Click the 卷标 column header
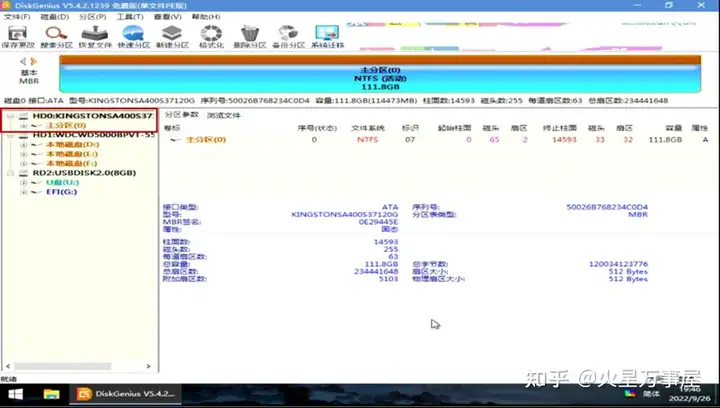Screen dimensions: 720x408 (172, 128)
